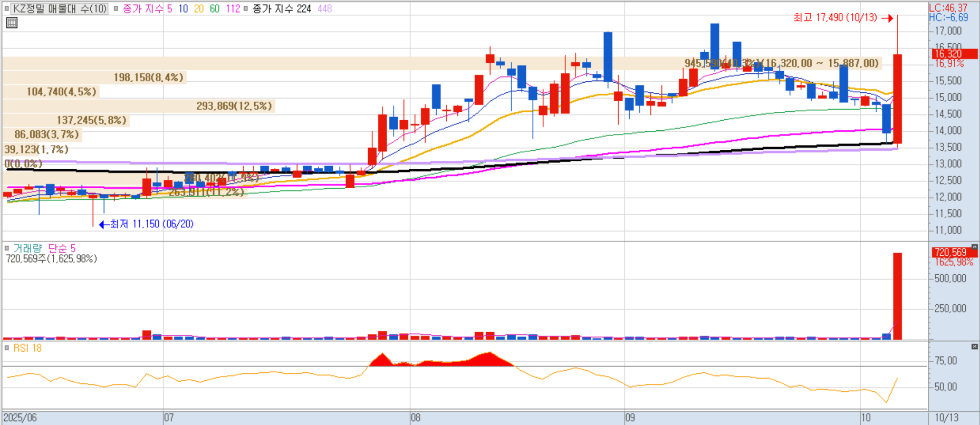
Task: Click the 11,000 price axis label
Action: tap(948, 230)
